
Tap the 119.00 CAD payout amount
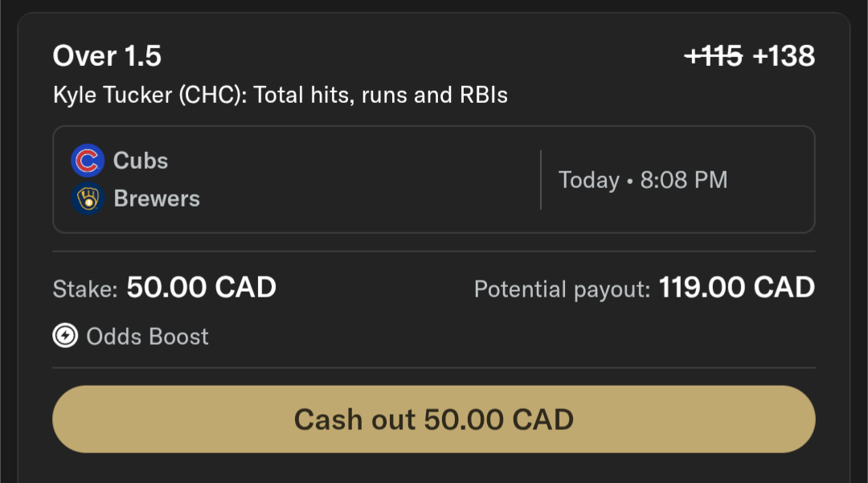(x=737, y=287)
